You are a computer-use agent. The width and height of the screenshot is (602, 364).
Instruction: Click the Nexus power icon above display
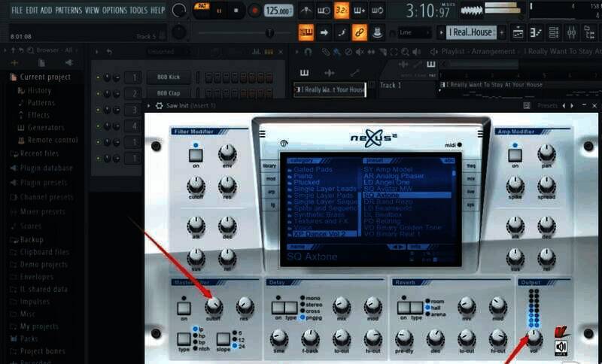point(284,144)
